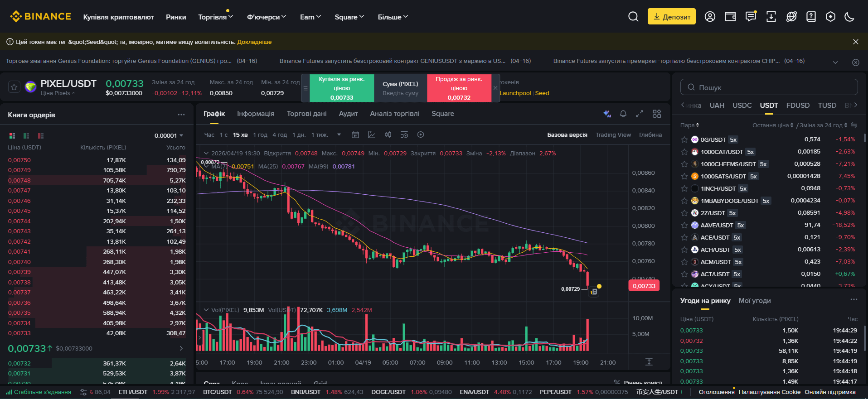The image size is (868, 399).
Task: Switch to light theme with moon icon
Action: point(849,17)
